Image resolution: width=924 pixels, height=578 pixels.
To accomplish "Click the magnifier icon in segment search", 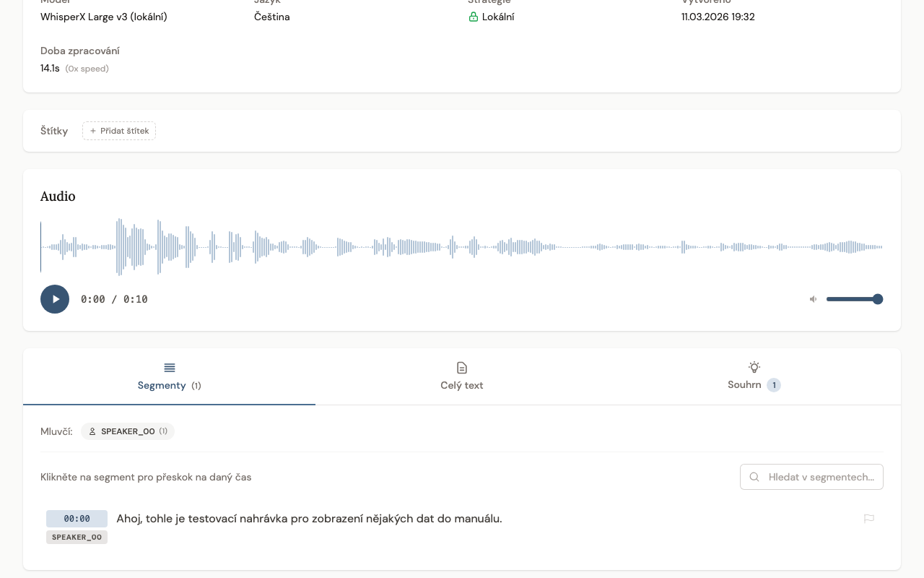I will click(754, 477).
